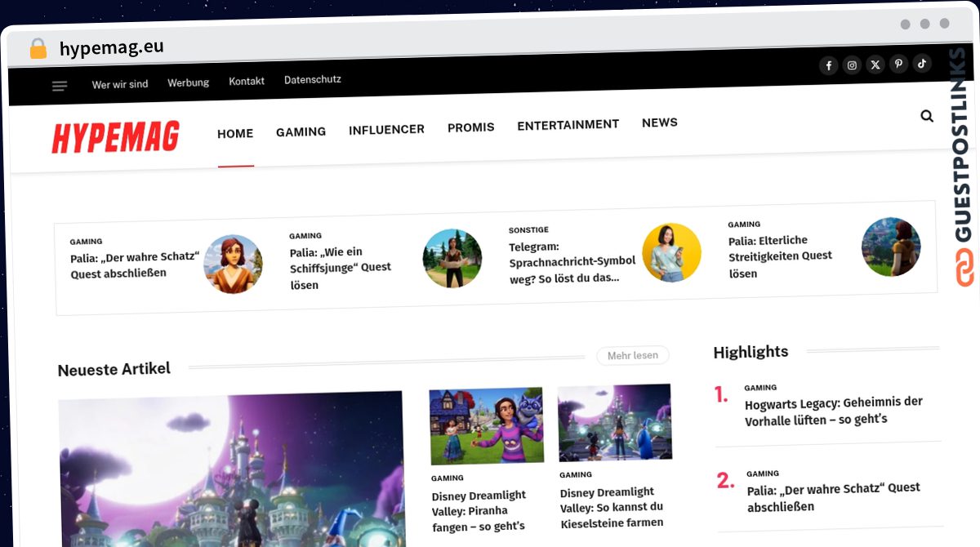980x547 pixels.
Task: Click the Piranha fangen article image
Action: click(487, 425)
